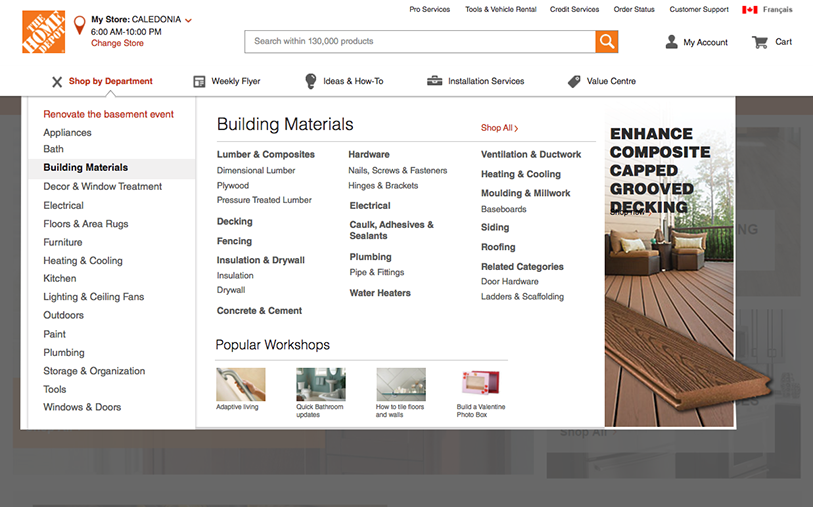
Task: Click the Home Depot logo
Action: coord(43,32)
